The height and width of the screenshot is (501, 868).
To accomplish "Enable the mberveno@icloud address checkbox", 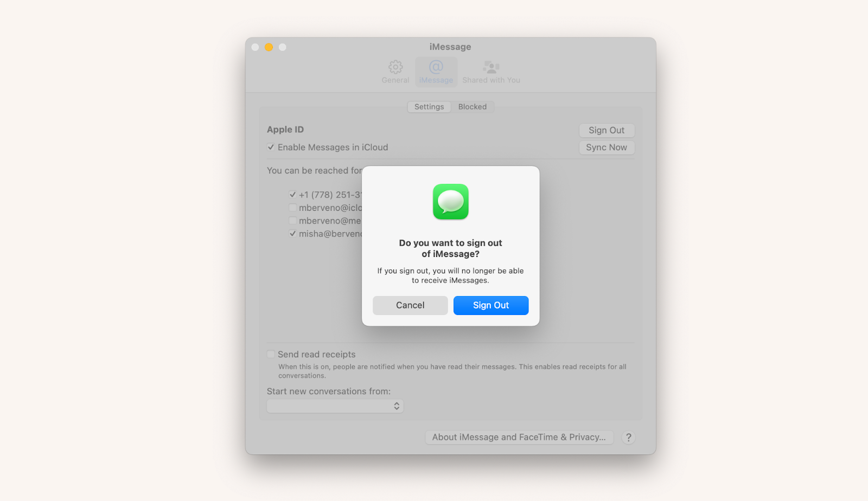I will 293,208.
